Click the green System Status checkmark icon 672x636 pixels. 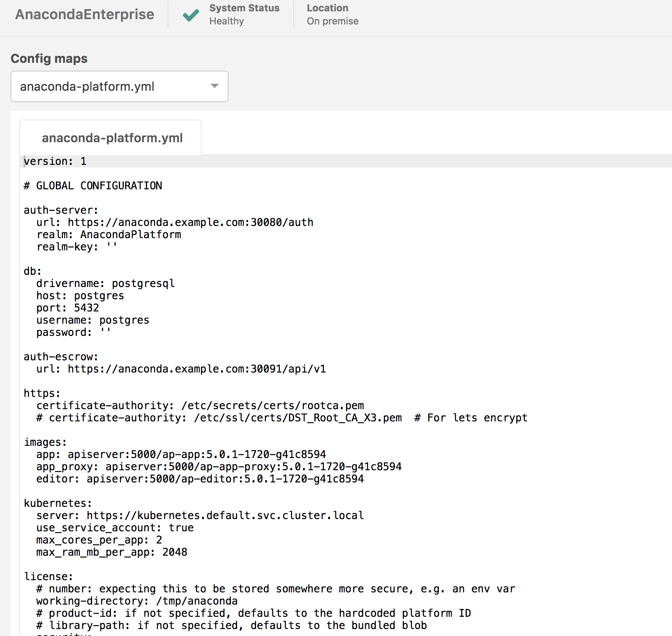pos(191,15)
